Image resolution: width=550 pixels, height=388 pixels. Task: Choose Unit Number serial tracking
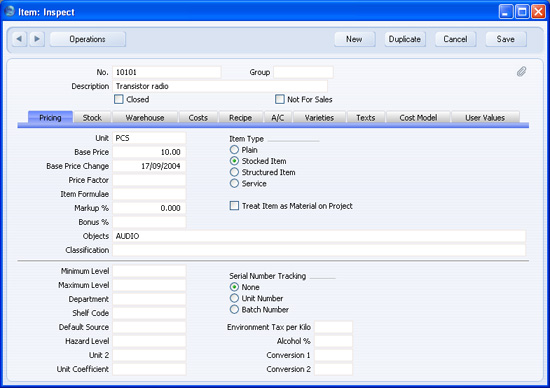coord(234,298)
